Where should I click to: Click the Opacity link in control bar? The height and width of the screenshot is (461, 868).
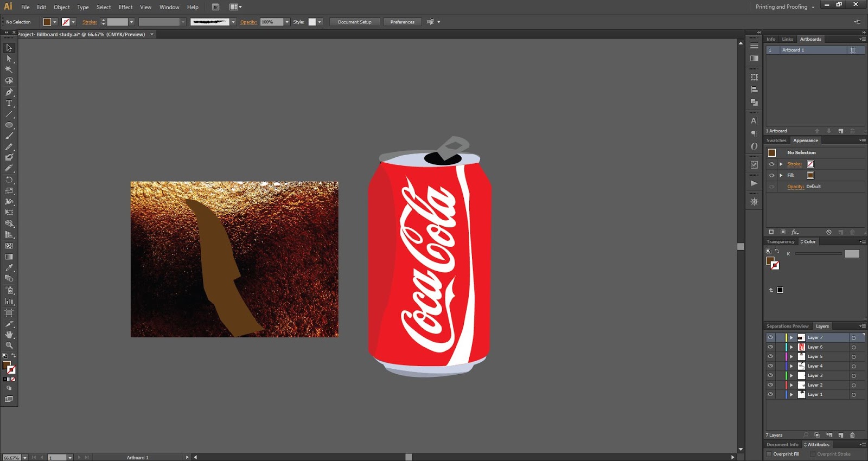[248, 22]
